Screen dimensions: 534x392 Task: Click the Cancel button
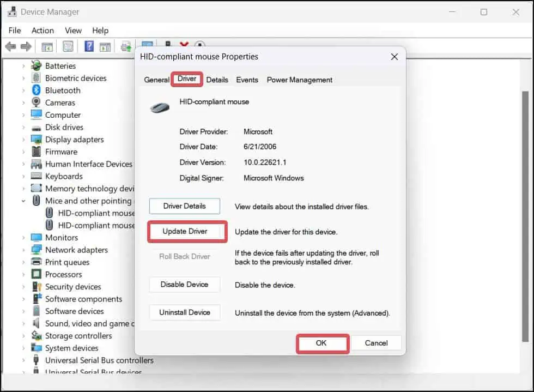click(x=376, y=343)
